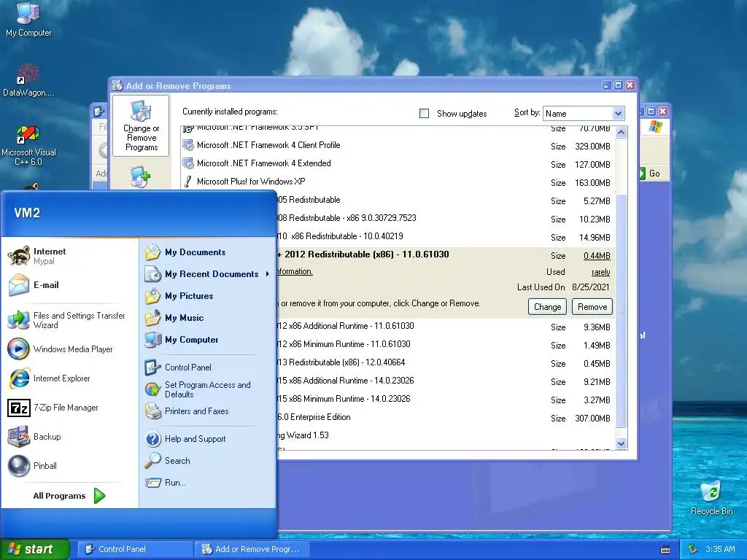747x560 pixels.
Task: Select Change or Remove Programs sidebar button
Action: coord(141,125)
